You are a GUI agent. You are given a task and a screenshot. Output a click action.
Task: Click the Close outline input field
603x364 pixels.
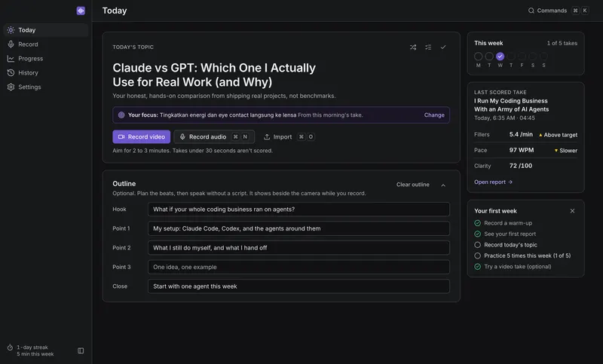(298, 286)
